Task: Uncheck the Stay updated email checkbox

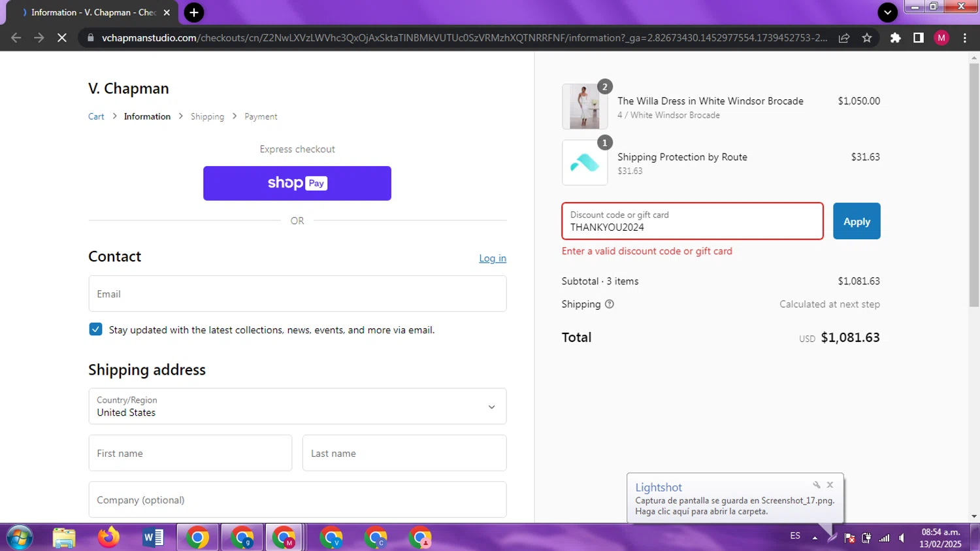Action: pos(95,329)
